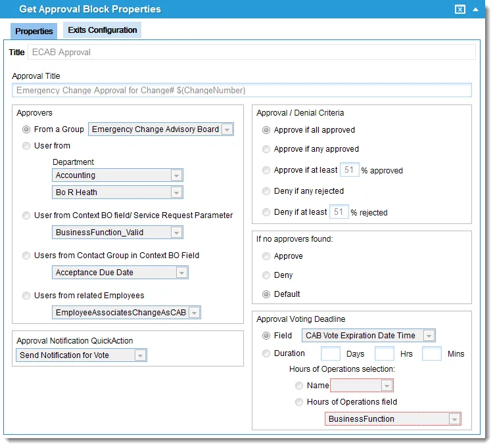Select the Field voting deadline radio button
This screenshot has height=448, width=495.
coord(266,336)
